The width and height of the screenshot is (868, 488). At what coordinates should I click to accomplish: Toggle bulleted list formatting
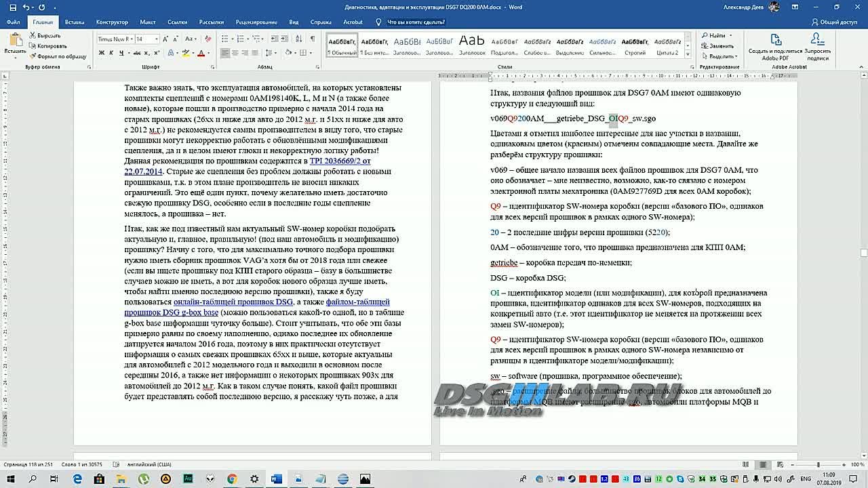pyautogui.click(x=226, y=39)
